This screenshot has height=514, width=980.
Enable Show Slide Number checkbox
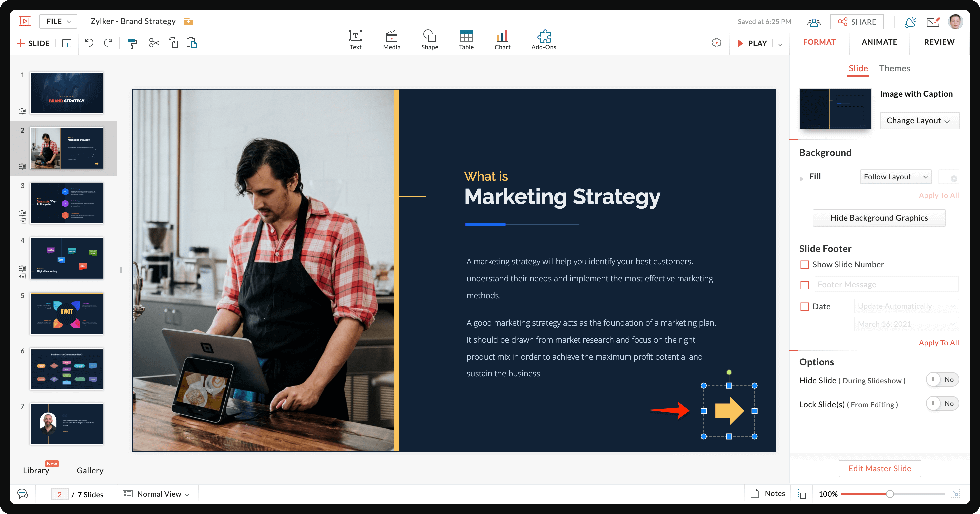point(805,264)
